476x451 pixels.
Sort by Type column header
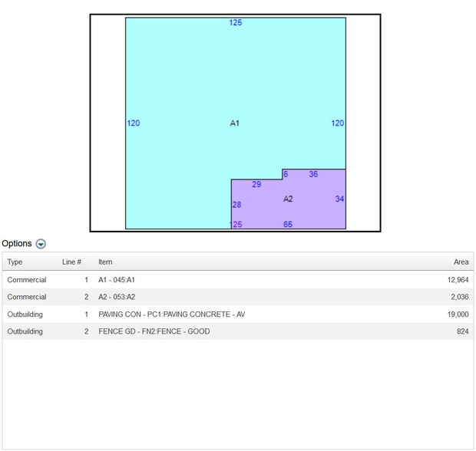click(x=15, y=262)
